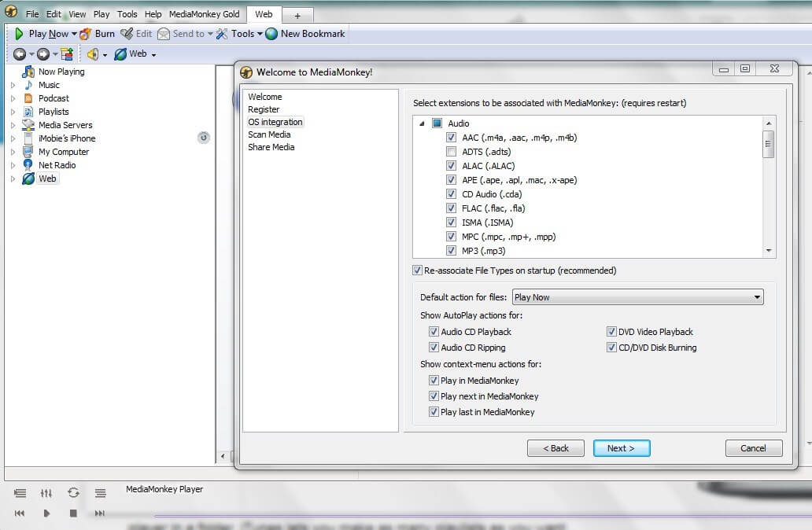Go back with the navigation back arrow
Image resolution: width=812 pixels, height=530 pixels.
click(x=20, y=53)
